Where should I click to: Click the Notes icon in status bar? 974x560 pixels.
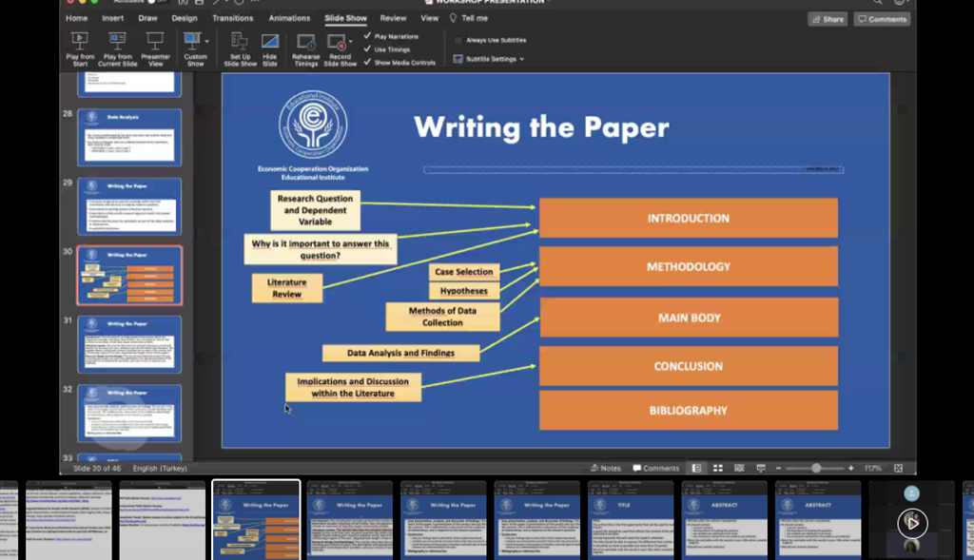[594, 468]
